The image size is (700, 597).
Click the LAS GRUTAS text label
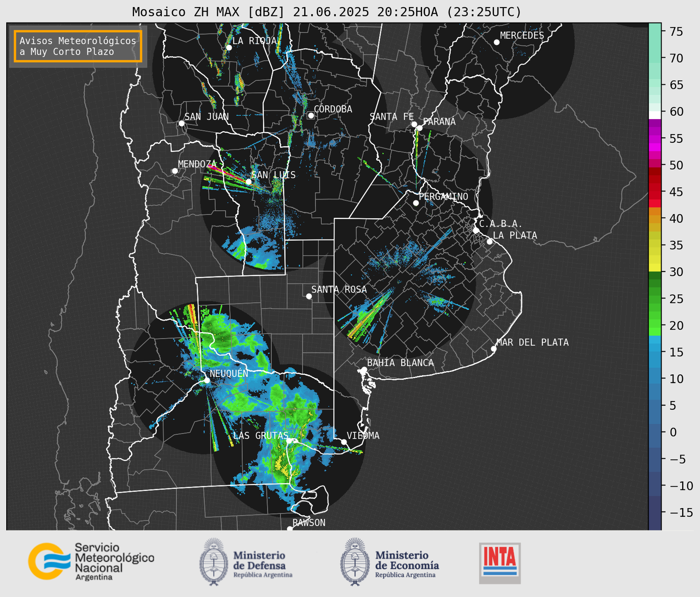tap(261, 436)
